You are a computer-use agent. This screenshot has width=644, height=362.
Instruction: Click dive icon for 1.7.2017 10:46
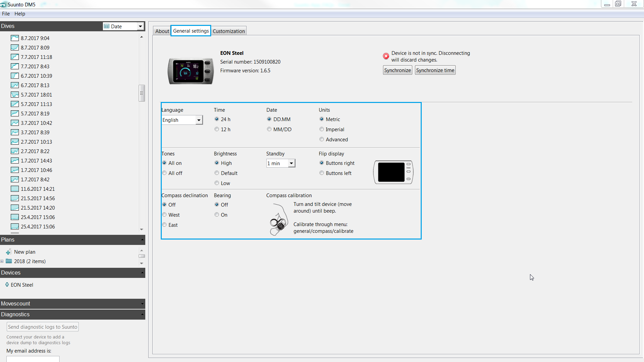point(14,170)
